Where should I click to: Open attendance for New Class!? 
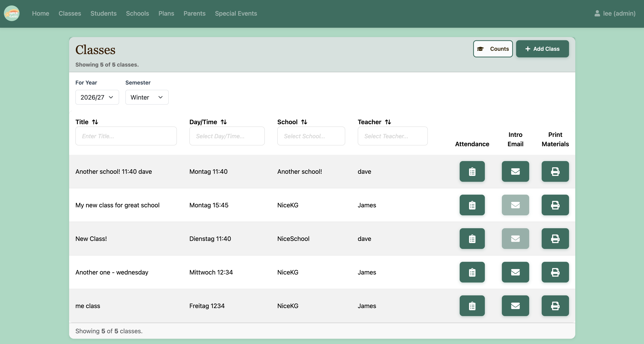coord(472,239)
